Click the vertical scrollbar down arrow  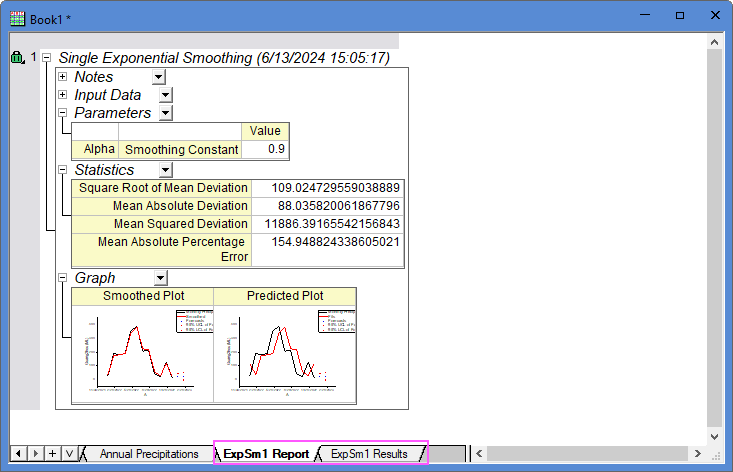click(x=714, y=437)
